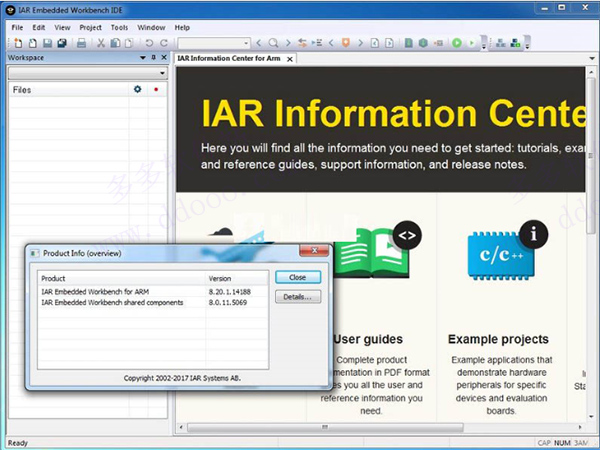Open the Edit menu
600x450 pixels.
[x=39, y=28]
